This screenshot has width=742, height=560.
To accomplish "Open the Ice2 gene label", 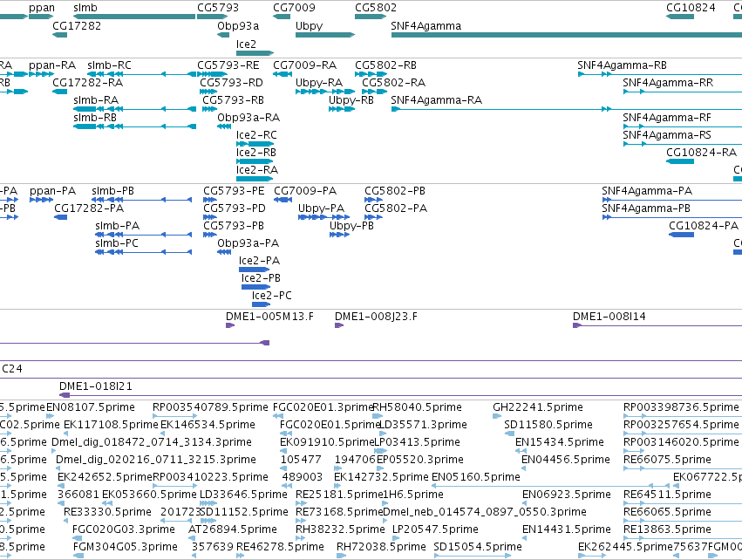I will pos(246,44).
